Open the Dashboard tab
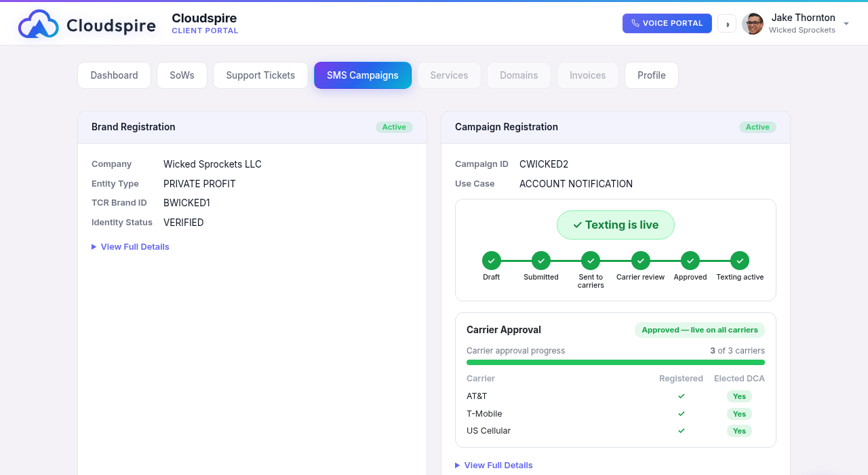This screenshot has width=868, height=475. [114, 75]
